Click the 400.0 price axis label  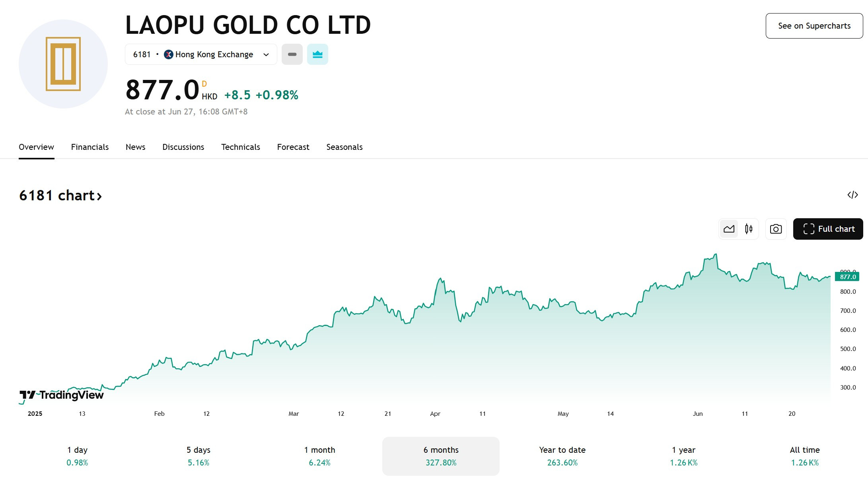coord(848,368)
